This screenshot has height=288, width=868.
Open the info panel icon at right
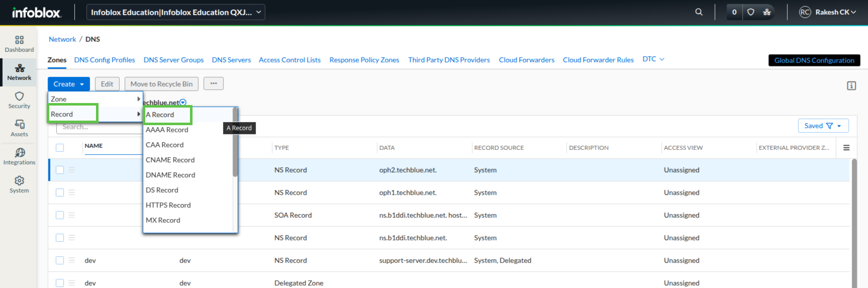[x=851, y=86]
